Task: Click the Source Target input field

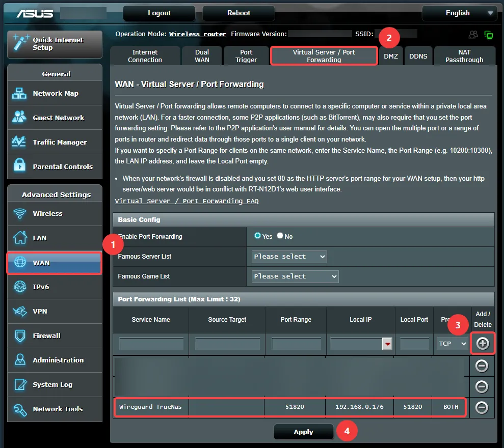Action: 227,344
